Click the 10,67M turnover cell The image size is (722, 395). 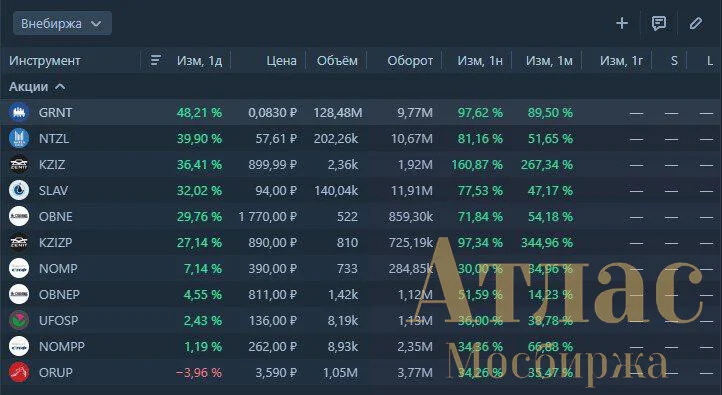tap(412, 139)
